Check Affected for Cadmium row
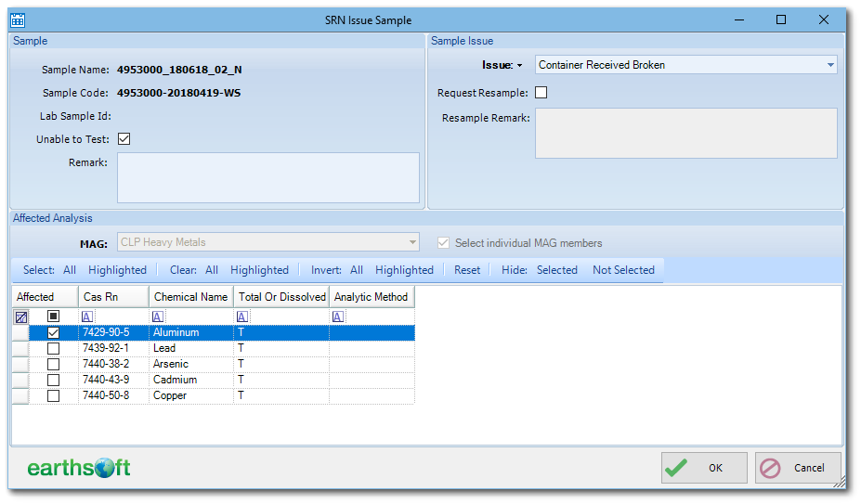The image size is (861, 504). coord(53,380)
